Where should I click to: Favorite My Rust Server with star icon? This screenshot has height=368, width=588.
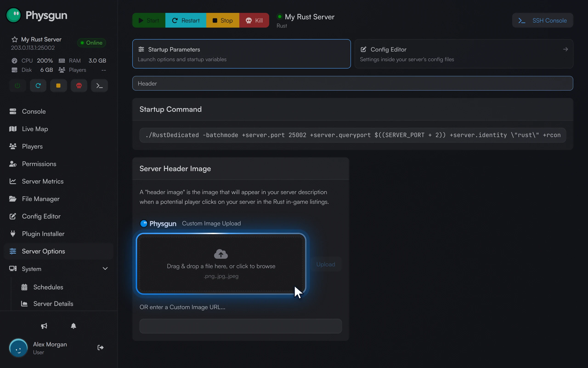click(14, 39)
